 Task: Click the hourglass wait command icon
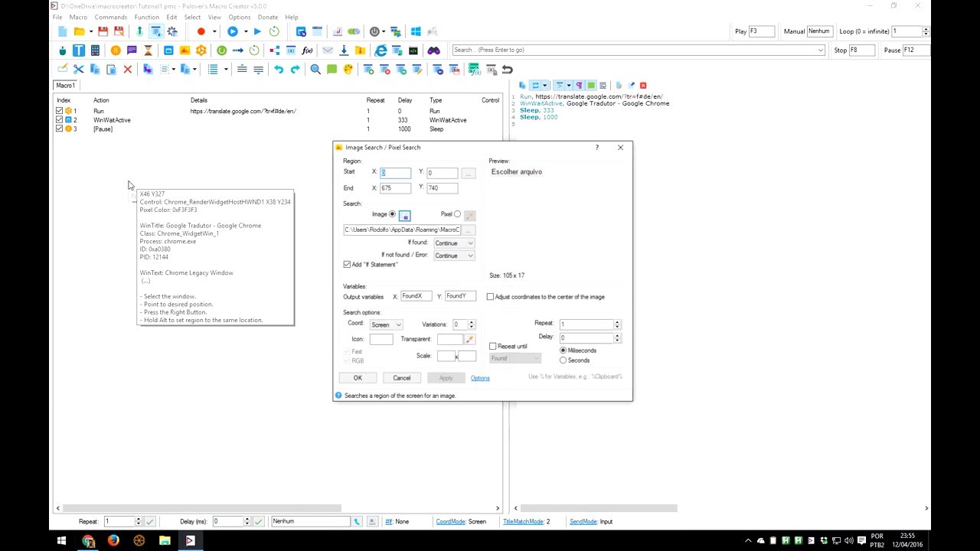[x=148, y=51]
